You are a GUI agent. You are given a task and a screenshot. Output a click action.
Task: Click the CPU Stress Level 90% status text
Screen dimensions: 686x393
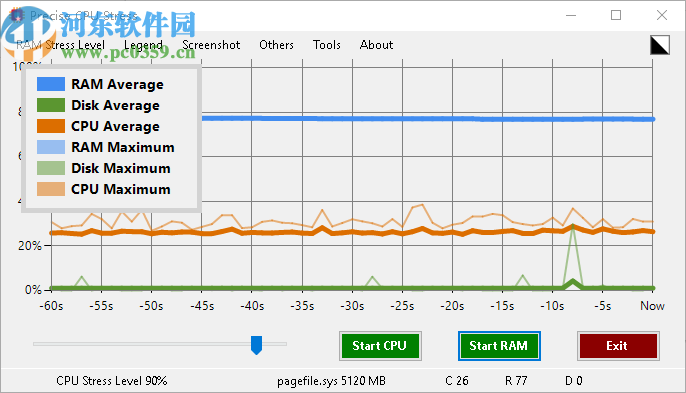pyautogui.click(x=112, y=381)
